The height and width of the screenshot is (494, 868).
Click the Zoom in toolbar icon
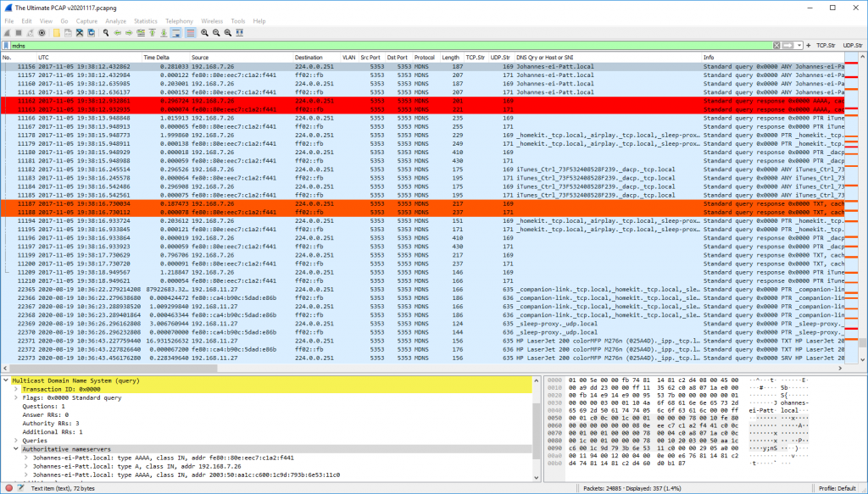205,32
